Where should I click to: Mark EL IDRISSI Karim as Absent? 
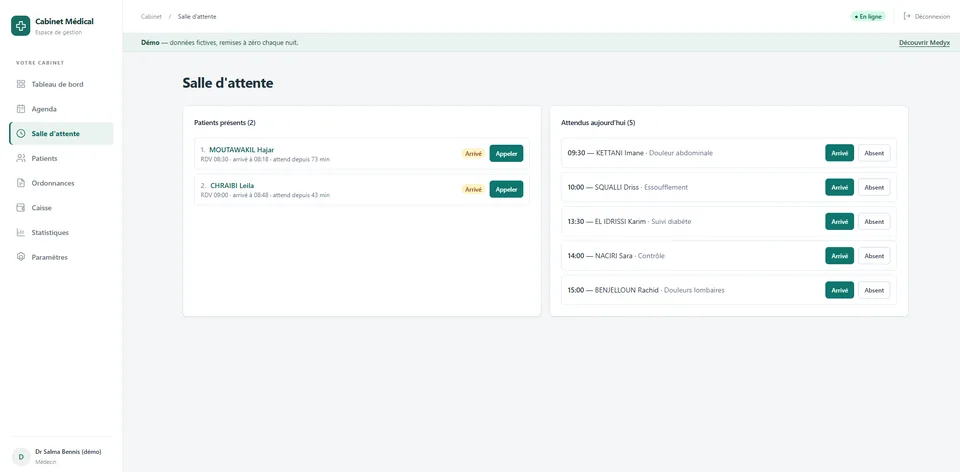point(874,222)
